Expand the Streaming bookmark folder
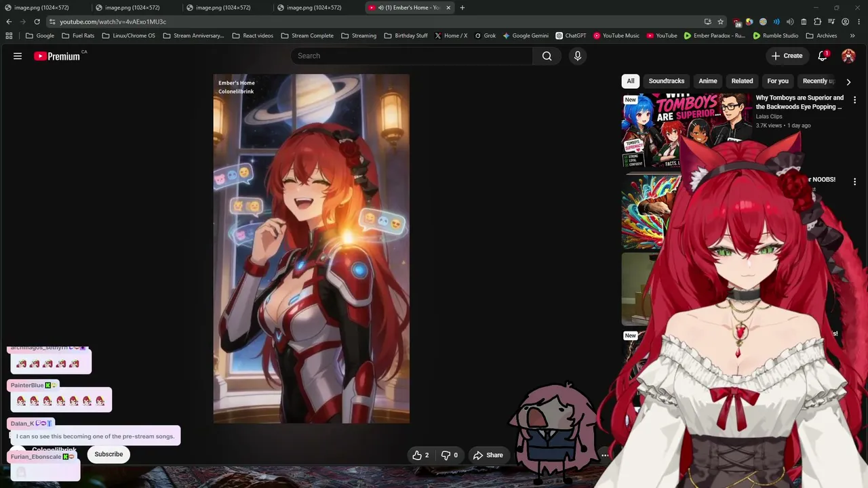Screen dimensions: 868x488 coord(359,36)
